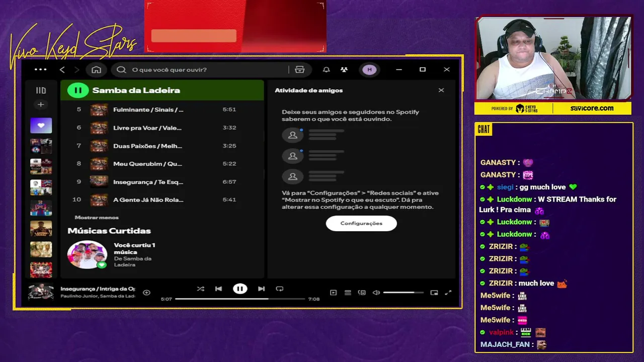Open the mini player
Viewport: 644px width, 362px height.
pyautogui.click(x=434, y=293)
